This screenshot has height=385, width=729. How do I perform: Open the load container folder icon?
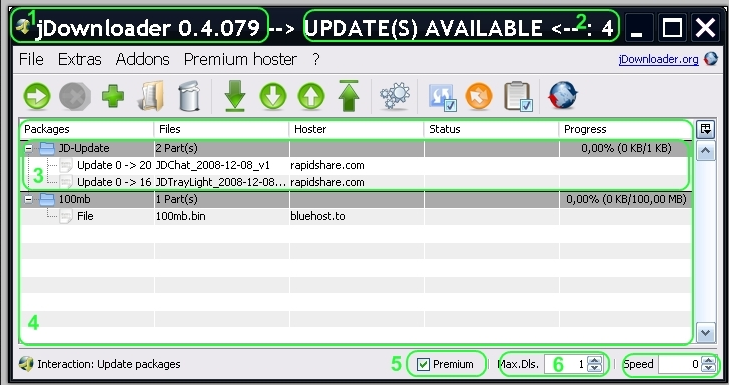(x=152, y=96)
